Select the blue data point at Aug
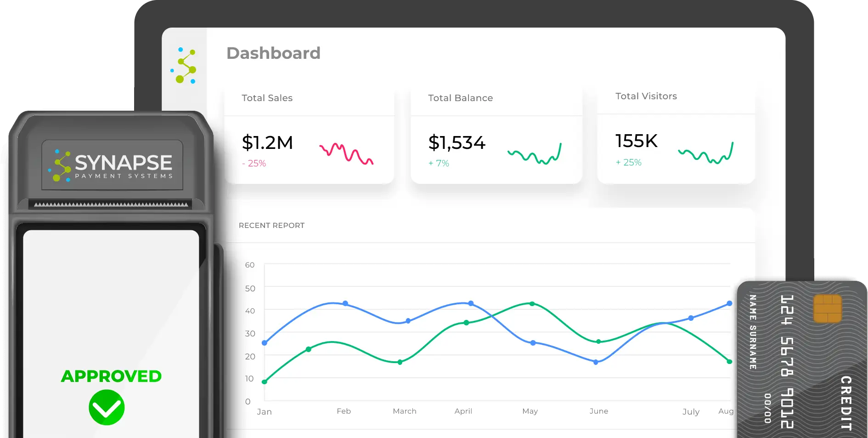The width and height of the screenshot is (868, 438). 729,303
